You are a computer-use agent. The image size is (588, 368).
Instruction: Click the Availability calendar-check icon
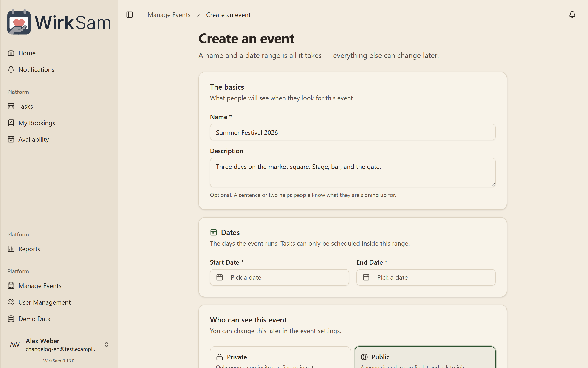click(11, 139)
